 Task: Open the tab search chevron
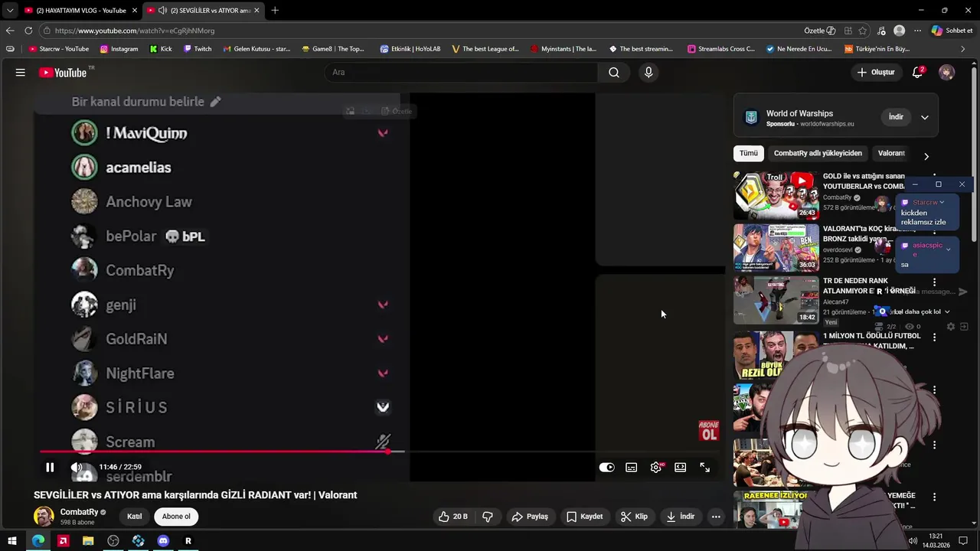pos(9,11)
